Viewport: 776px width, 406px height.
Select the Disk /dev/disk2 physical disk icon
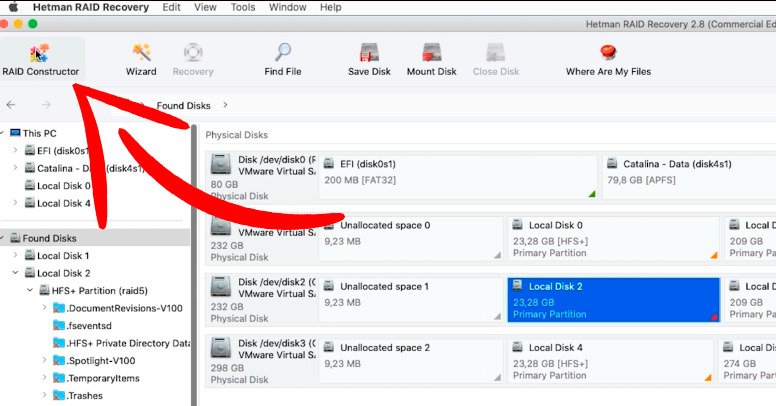point(221,286)
